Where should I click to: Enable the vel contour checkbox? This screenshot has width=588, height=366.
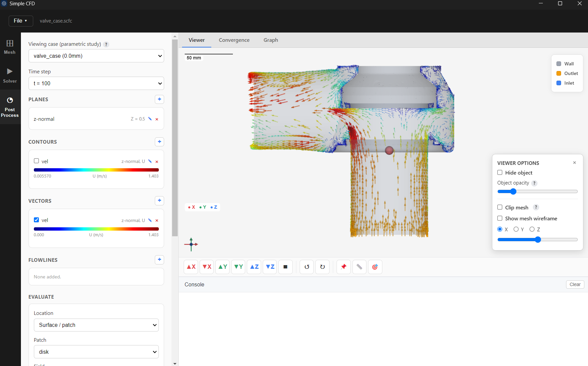pyautogui.click(x=37, y=161)
